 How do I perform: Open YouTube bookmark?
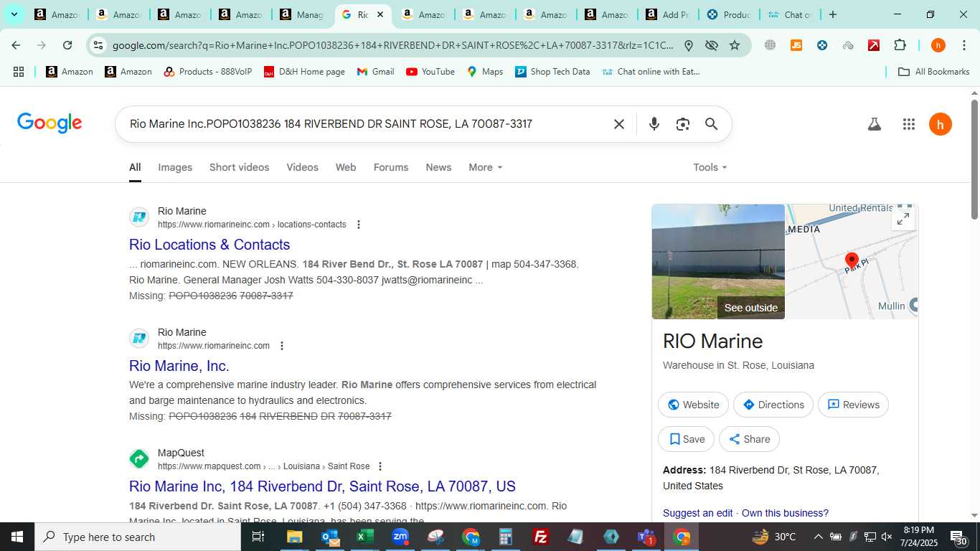(430, 72)
